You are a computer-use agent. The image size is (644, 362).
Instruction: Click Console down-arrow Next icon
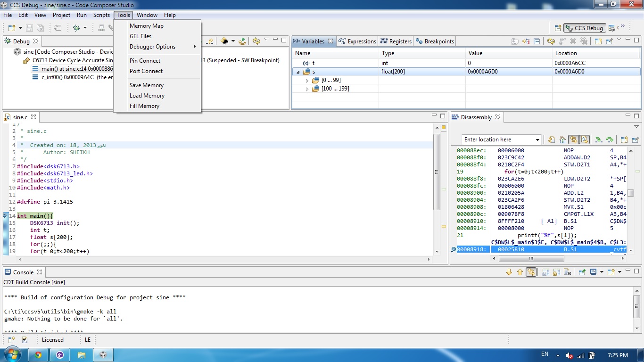click(x=509, y=272)
